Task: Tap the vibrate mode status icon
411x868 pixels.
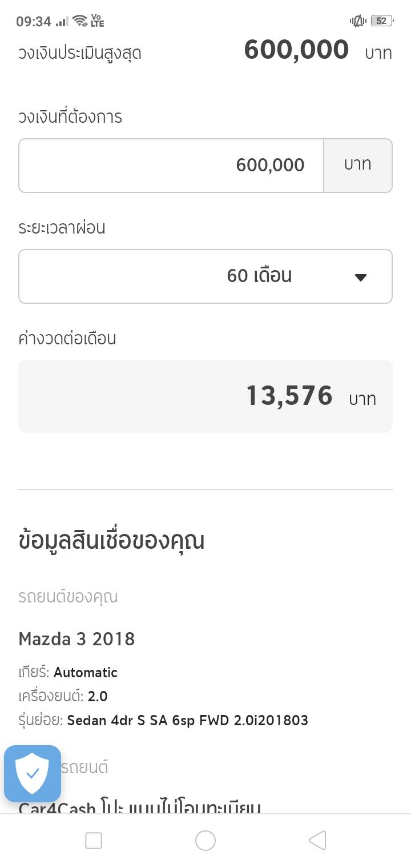Action: [x=358, y=21]
